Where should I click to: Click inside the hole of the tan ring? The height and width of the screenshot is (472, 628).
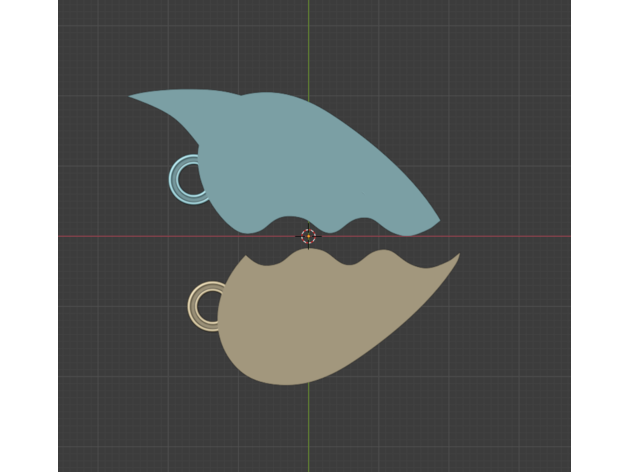tap(209, 305)
